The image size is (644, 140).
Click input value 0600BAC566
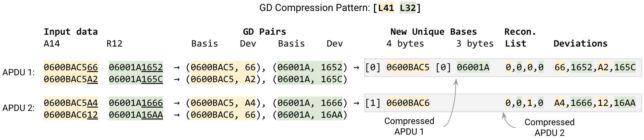(71, 67)
